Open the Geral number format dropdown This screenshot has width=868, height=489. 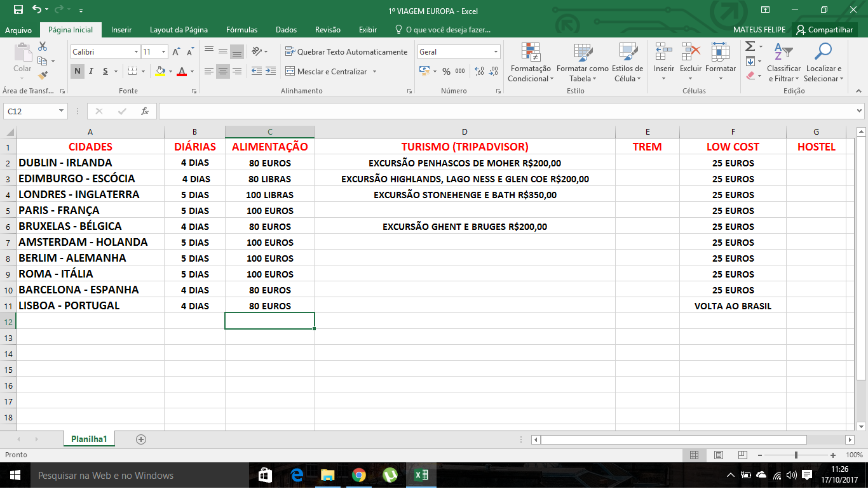496,52
